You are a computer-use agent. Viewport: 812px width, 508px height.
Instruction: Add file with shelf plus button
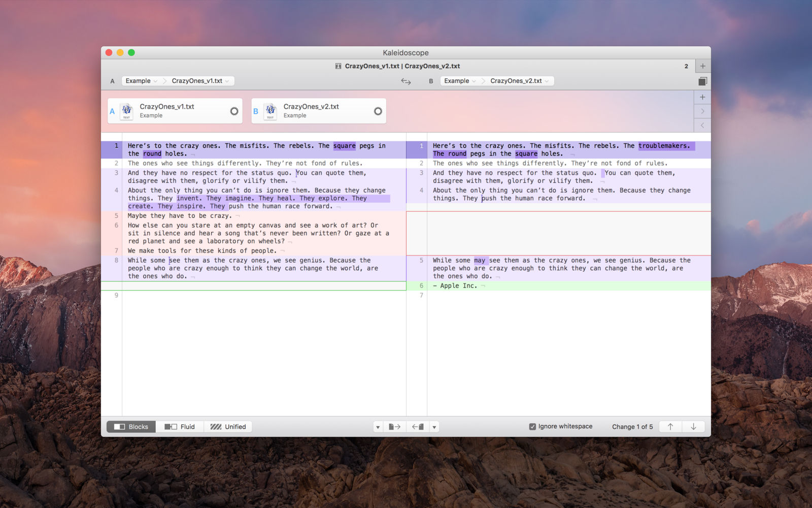tap(702, 97)
